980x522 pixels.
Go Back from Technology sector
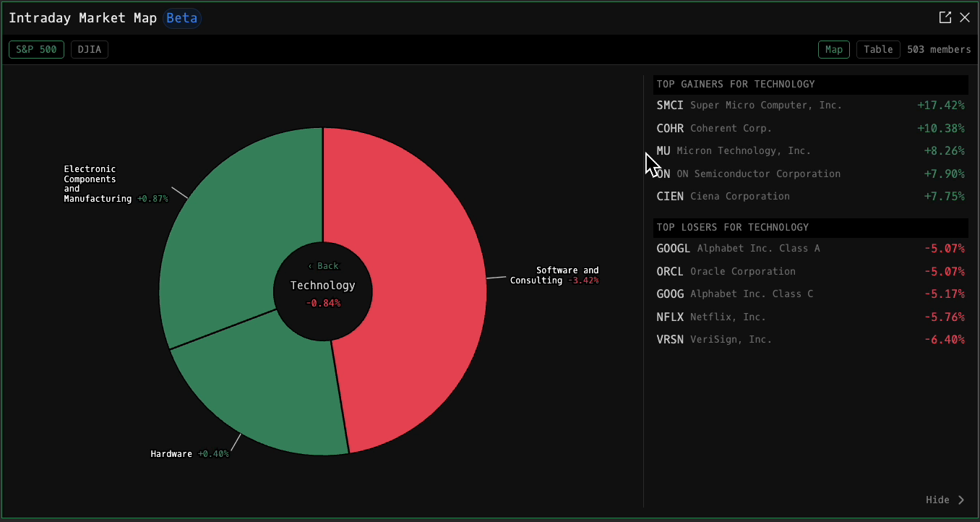pyautogui.click(x=323, y=266)
